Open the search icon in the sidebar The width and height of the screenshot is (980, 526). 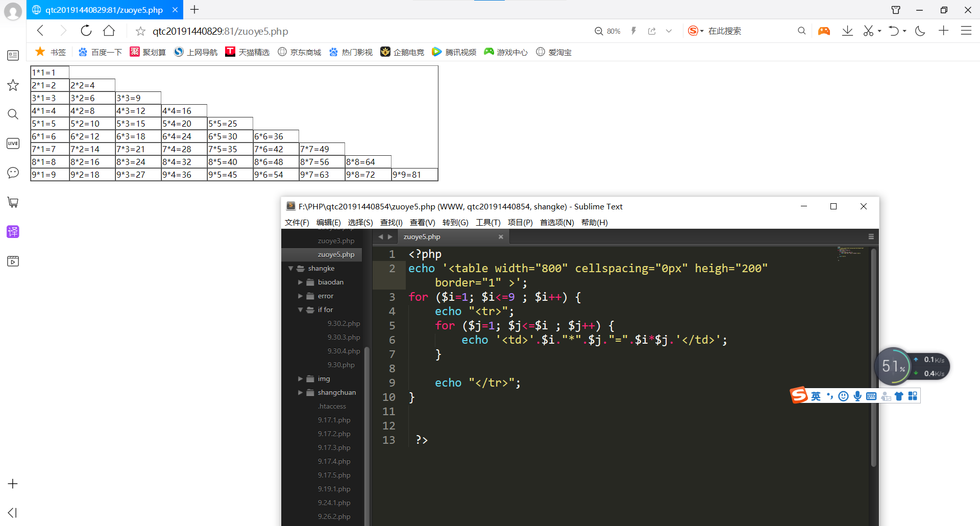click(x=13, y=114)
